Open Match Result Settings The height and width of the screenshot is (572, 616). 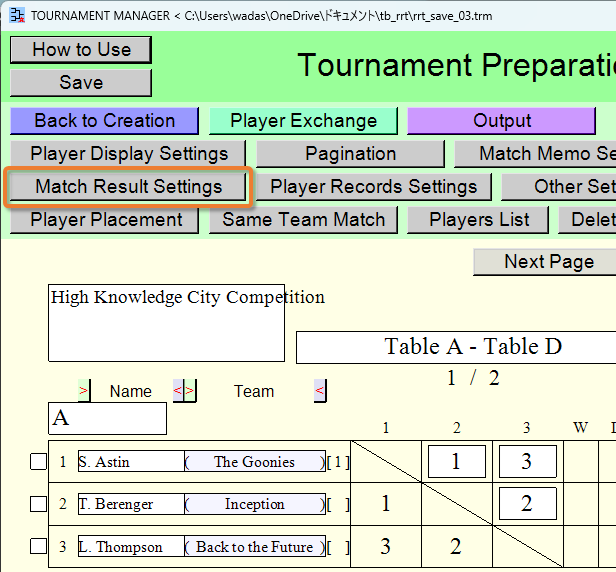point(128,187)
